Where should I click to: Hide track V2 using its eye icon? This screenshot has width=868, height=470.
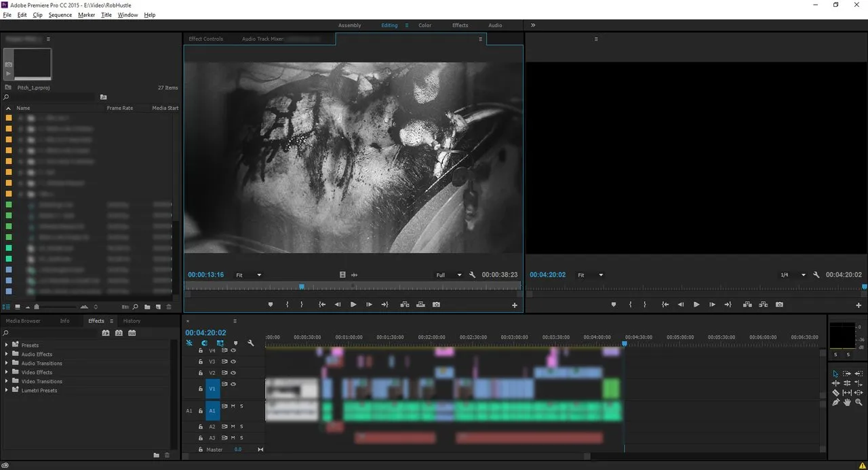pyautogui.click(x=233, y=372)
